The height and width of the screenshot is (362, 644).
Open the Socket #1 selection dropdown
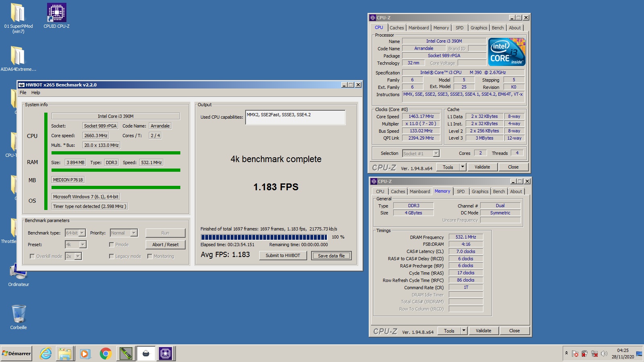pos(421,153)
